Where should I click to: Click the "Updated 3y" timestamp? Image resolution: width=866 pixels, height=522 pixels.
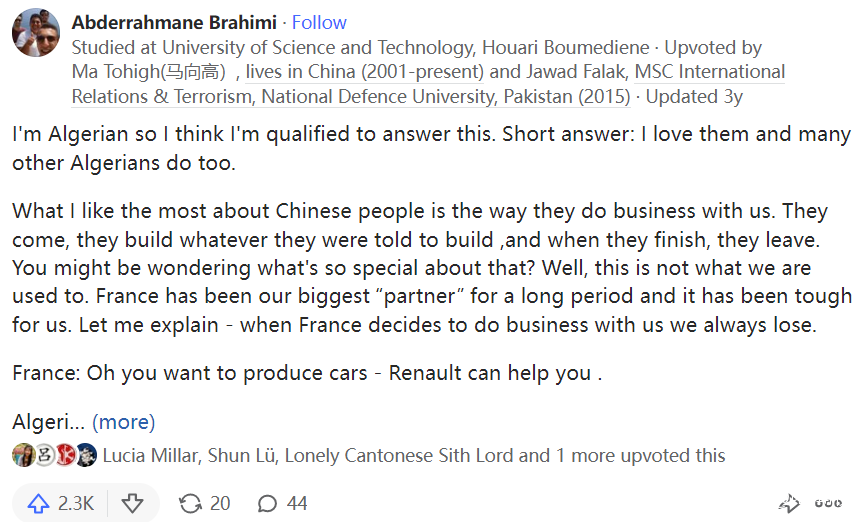pyautogui.click(x=694, y=97)
